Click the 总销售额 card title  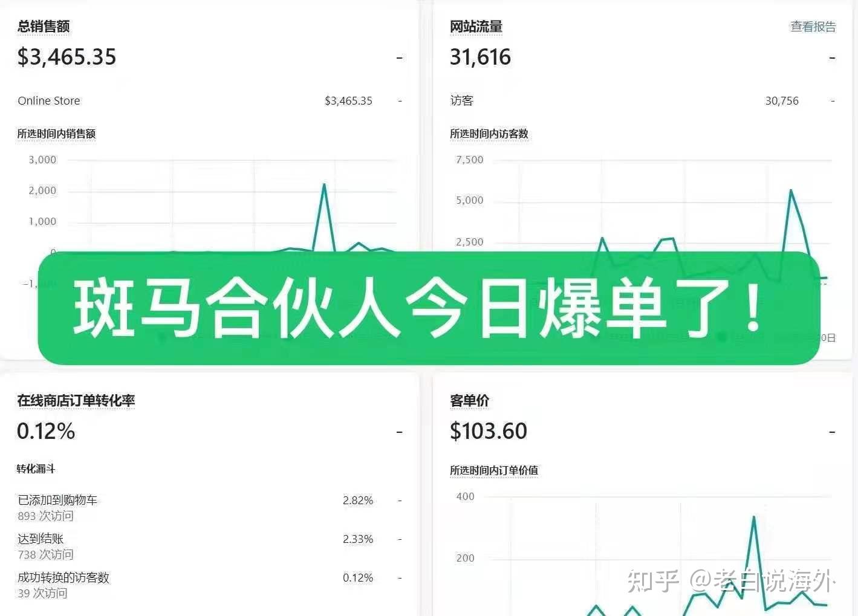(44, 27)
